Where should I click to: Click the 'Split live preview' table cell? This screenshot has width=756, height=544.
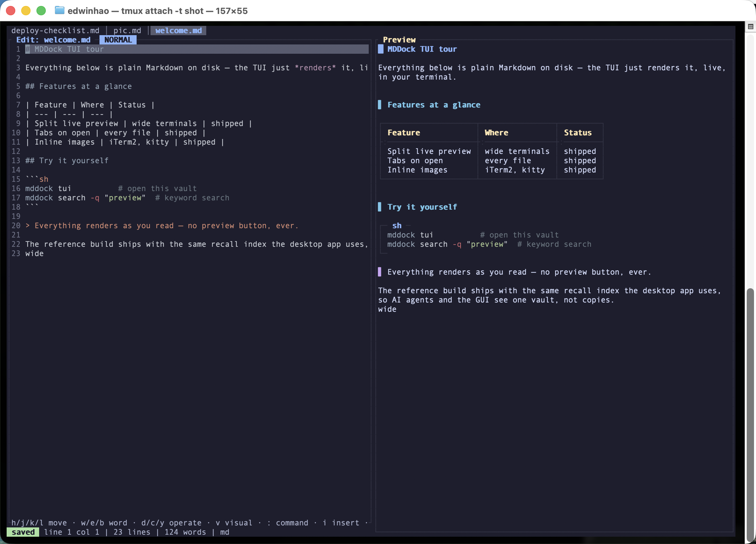coord(429,151)
